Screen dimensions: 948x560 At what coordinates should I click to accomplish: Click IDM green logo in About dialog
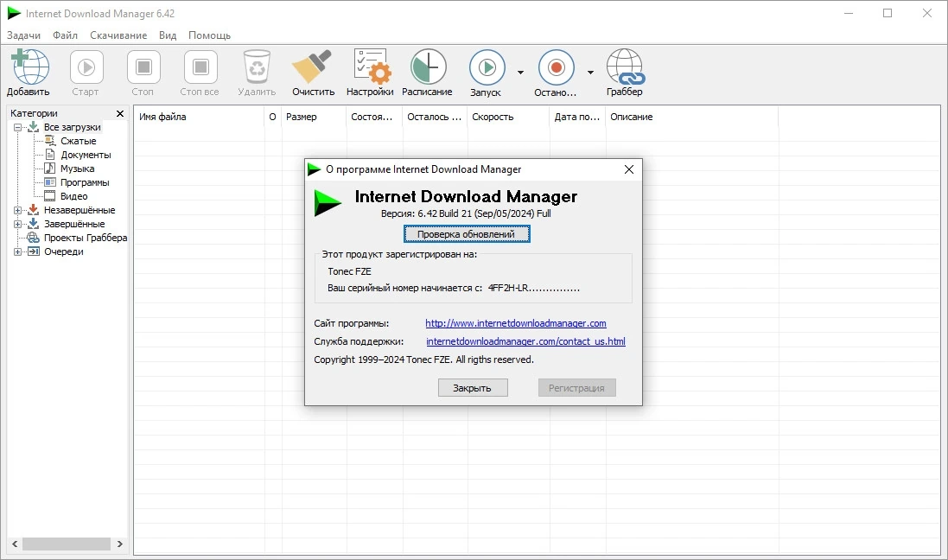(328, 202)
